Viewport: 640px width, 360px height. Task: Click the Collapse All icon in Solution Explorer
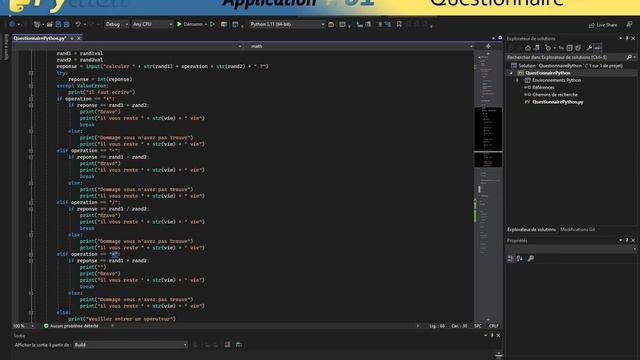point(569,48)
